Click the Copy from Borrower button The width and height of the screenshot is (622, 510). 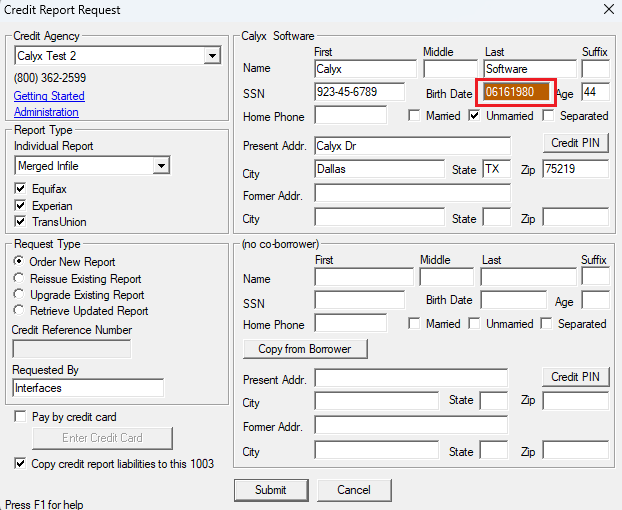tap(305, 349)
